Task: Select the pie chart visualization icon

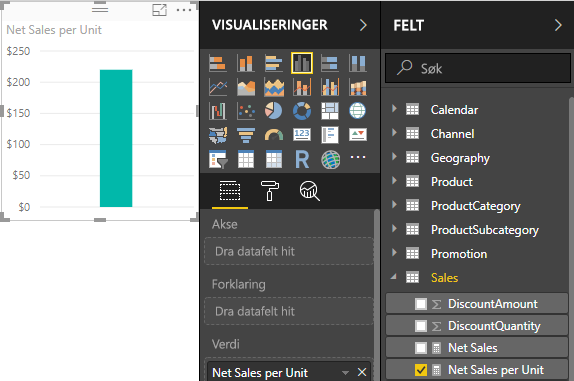Action: pos(273,111)
